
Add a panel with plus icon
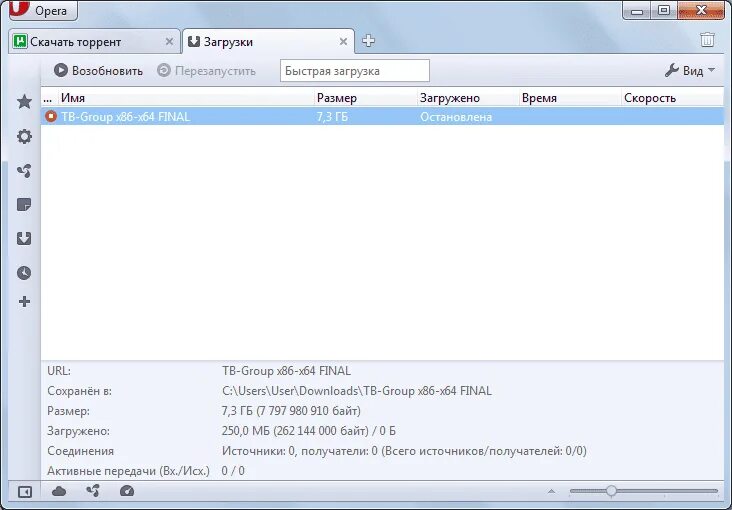click(24, 302)
